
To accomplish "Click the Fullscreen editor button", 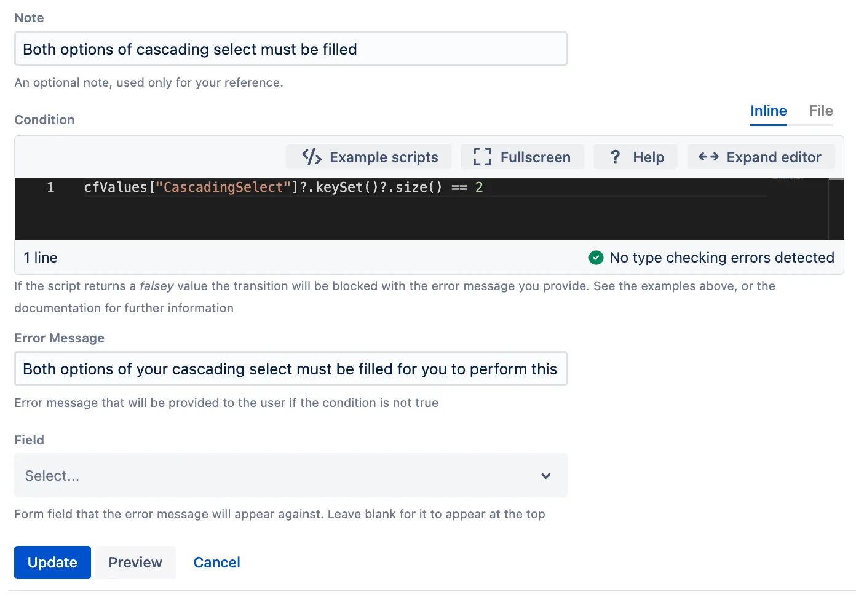I will 522,157.
